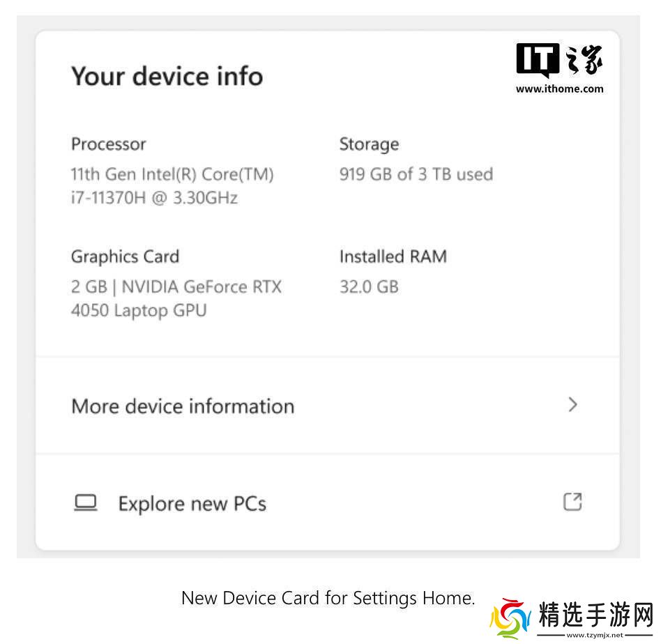Screen dimensions: 661x644
Task: Click the Graphics Card label
Action: (x=126, y=256)
